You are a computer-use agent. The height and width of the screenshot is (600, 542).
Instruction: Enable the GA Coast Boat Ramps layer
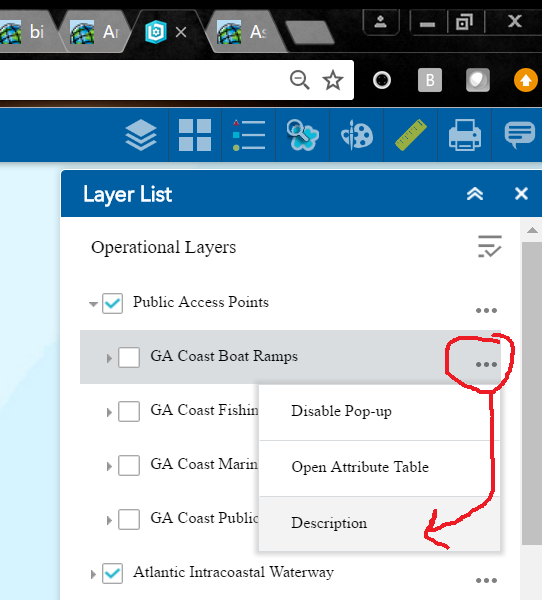click(129, 357)
